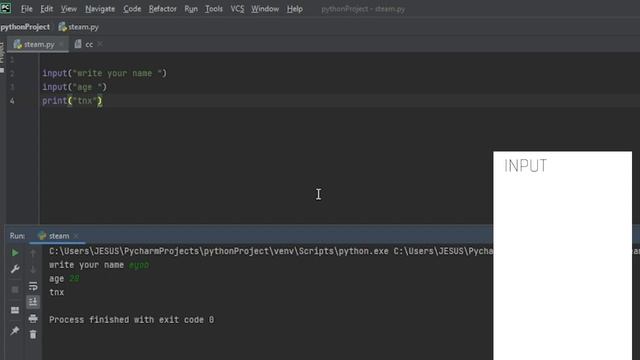
Task: Click the print console output icon
Action: [33, 318]
